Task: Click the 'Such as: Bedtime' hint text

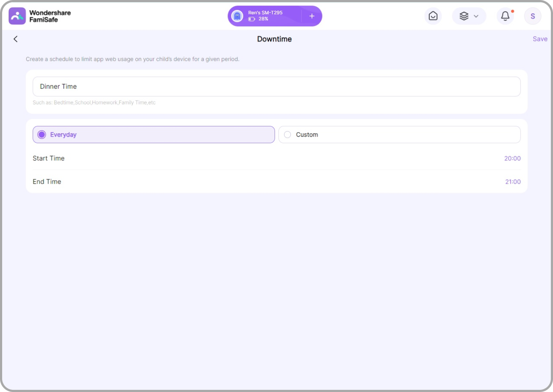Action: point(94,103)
